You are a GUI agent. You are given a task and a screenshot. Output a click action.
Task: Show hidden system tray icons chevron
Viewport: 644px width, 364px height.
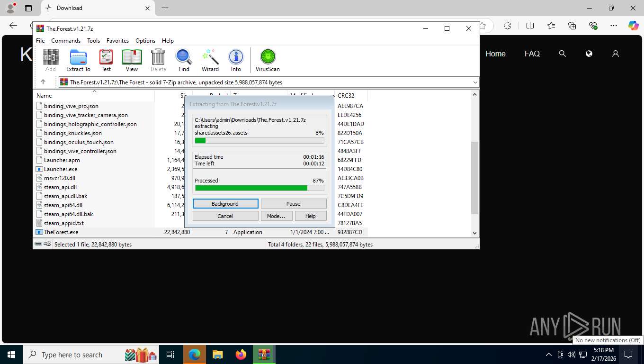point(548,355)
